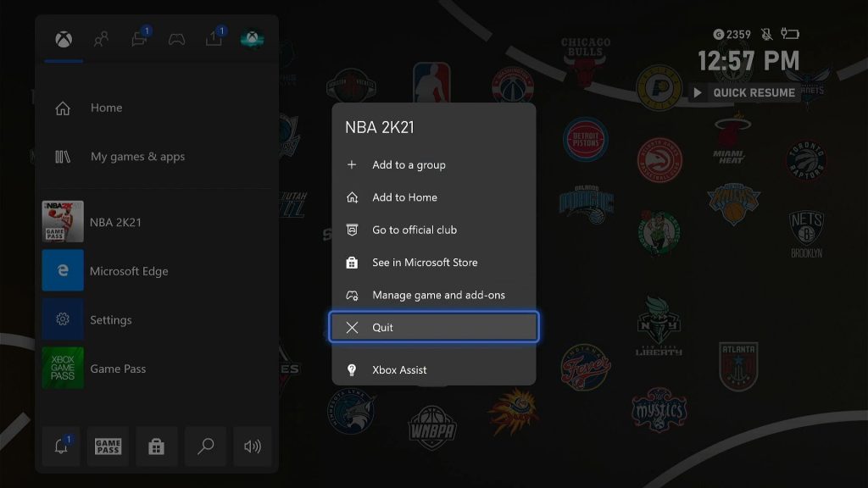
Task: Click the controller icon beside Manage game
Action: click(352, 295)
